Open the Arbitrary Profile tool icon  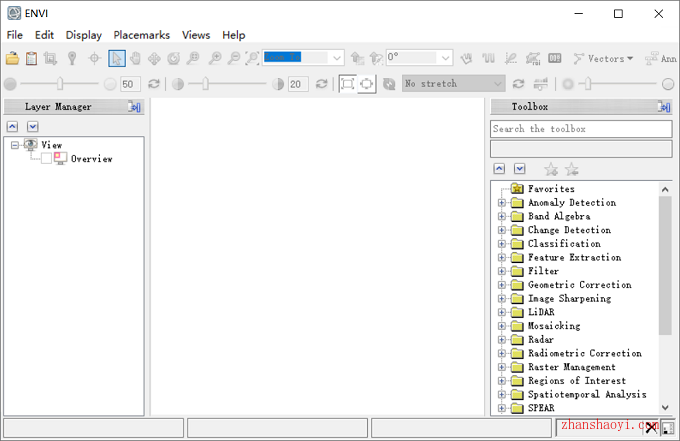coord(511,58)
